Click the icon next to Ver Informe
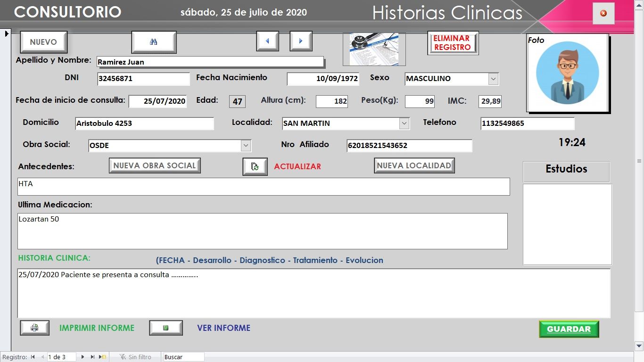 click(x=166, y=328)
